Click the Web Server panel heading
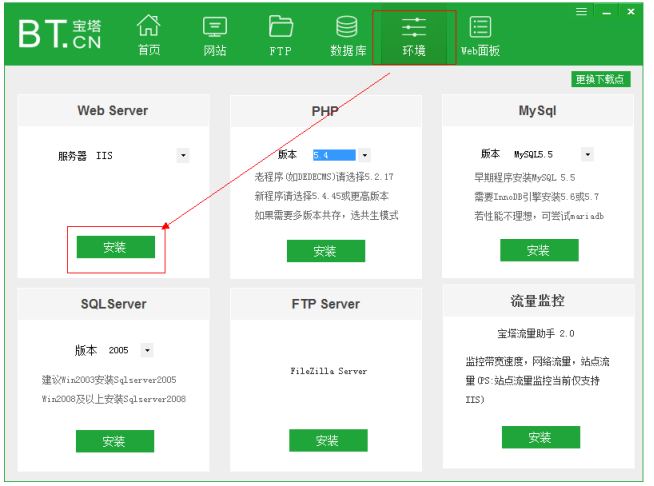Image resolution: width=654 pixels, height=486 pixels. click(x=113, y=111)
